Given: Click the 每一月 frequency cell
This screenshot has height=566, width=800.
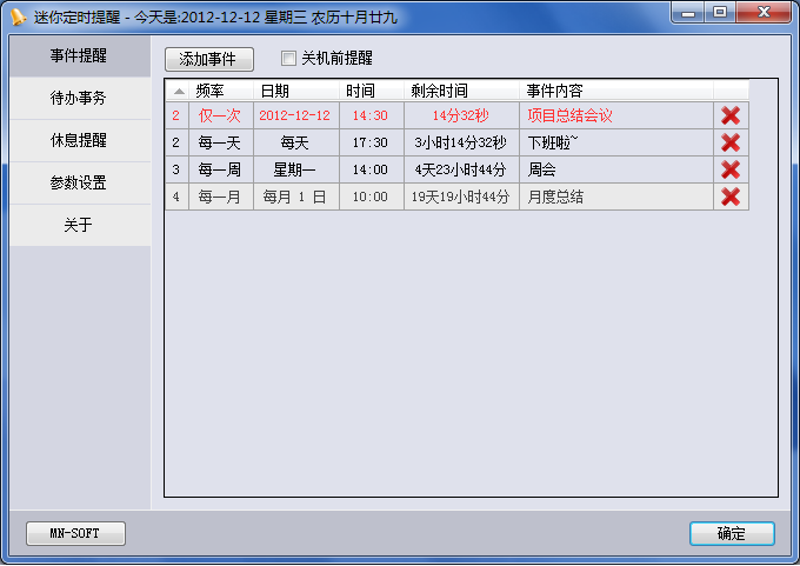Looking at the screenshot, I should coord(221,197).
